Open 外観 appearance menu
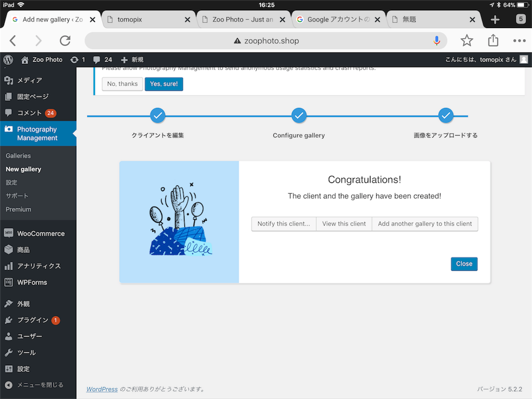Viewport: 532px width, 399px height. click(38, 303)
